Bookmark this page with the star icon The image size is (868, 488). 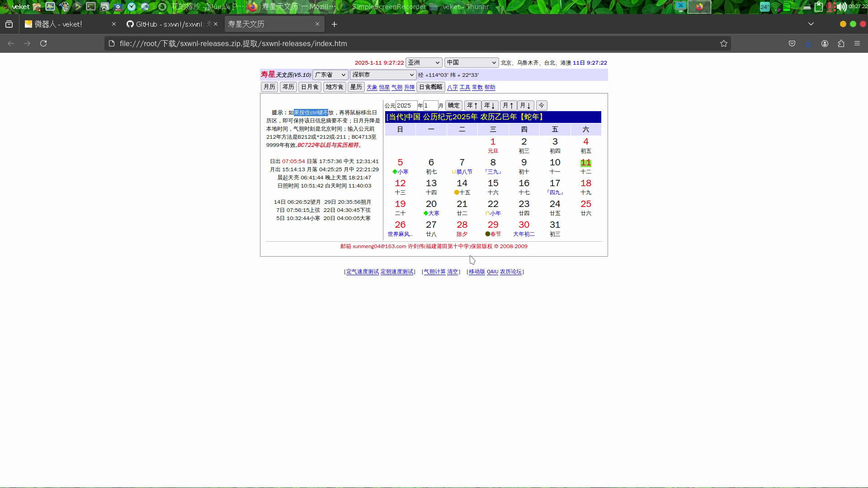click(x=724, y=43)
